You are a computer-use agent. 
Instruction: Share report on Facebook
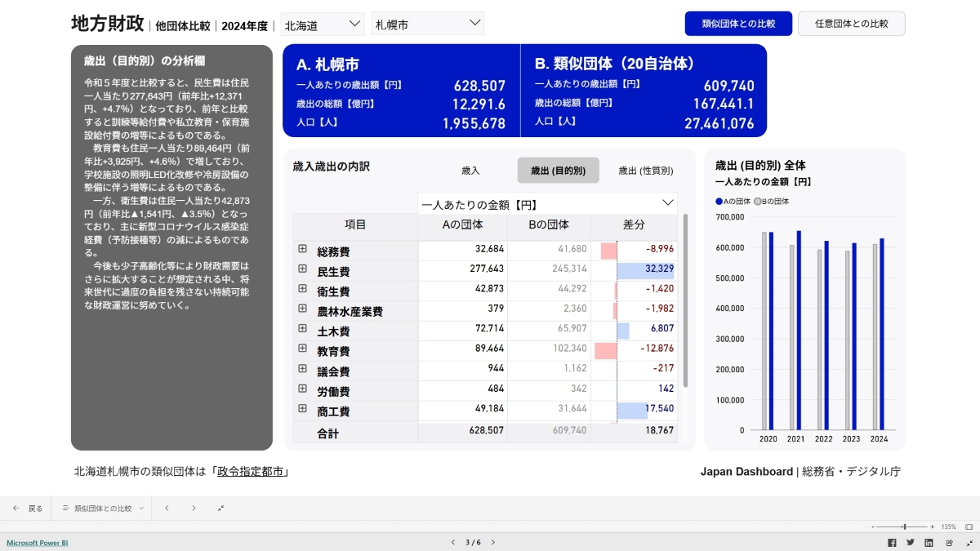892,542
